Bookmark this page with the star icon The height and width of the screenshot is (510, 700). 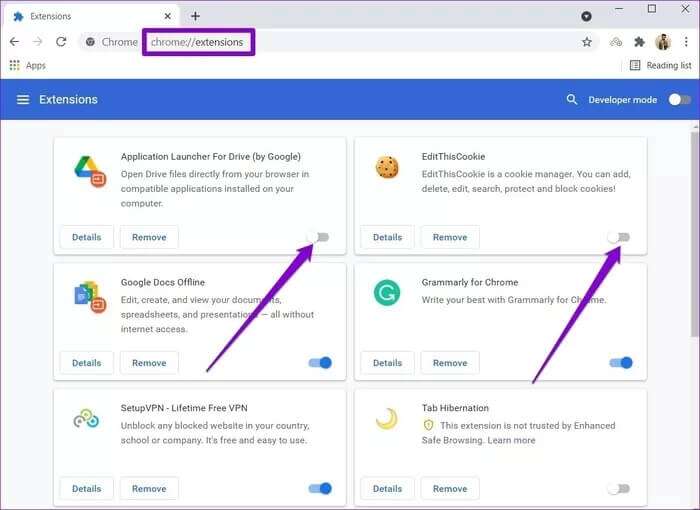pos(587,42)
